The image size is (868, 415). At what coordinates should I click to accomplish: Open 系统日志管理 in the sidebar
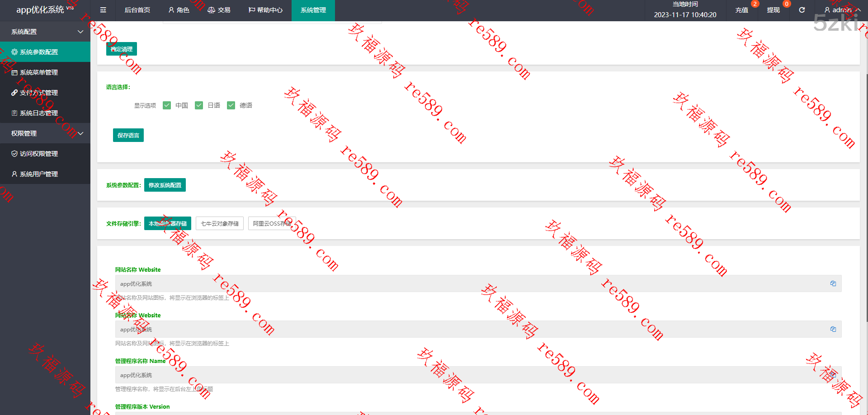(39, 113)
